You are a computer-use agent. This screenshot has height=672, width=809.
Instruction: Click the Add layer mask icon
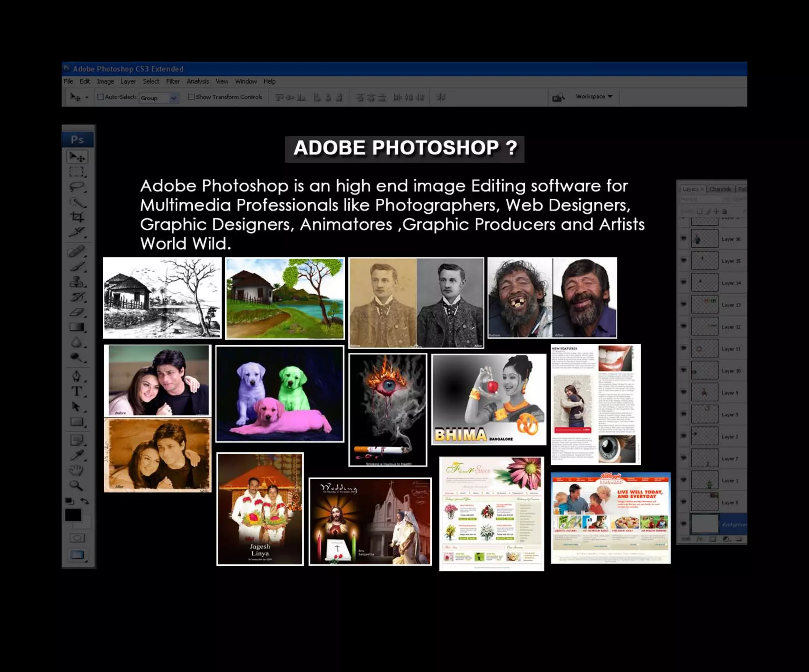click(712, 539)
